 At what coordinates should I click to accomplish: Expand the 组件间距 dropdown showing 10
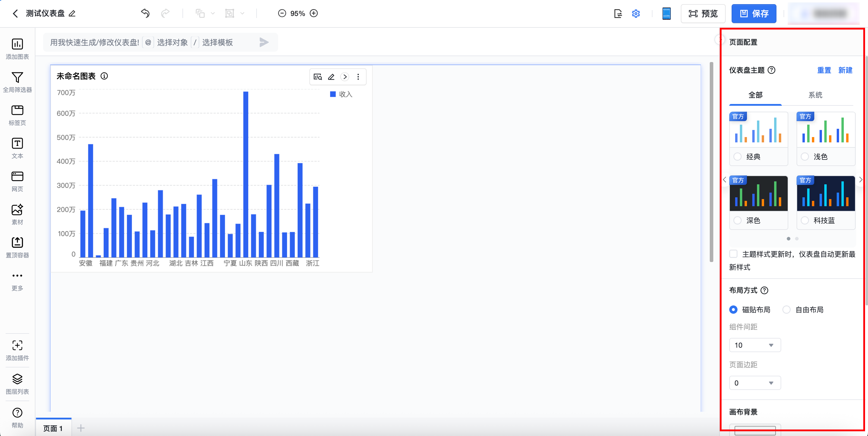[755, 345]
